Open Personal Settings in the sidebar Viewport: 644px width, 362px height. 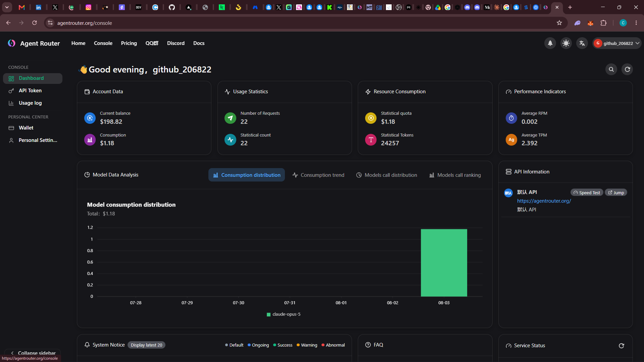click(x=33, y=140)
